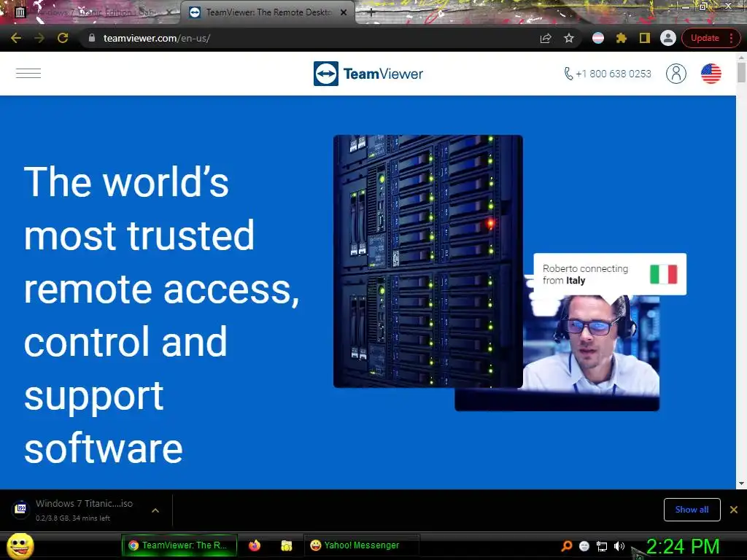Open the Chrome three-dot menu

tap(731, 38)
